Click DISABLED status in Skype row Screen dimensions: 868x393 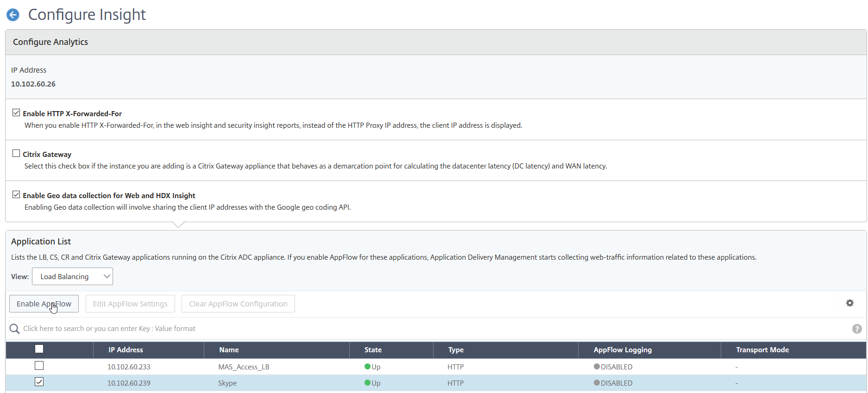[x=613, y=383]
